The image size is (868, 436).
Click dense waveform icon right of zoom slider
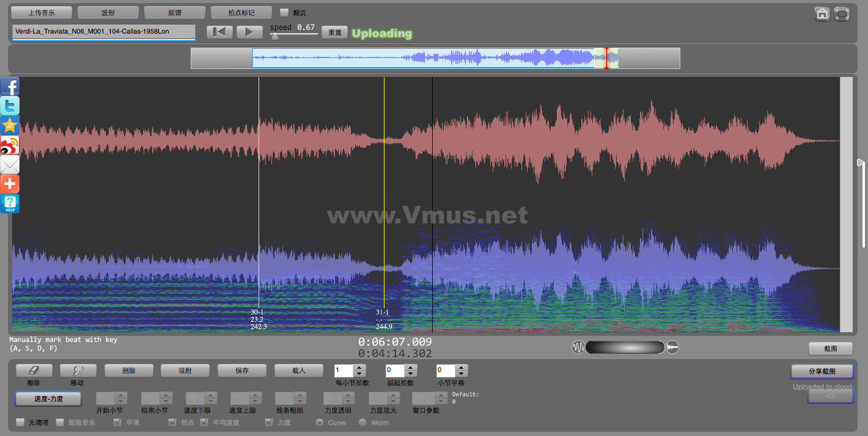coord(672,347)
